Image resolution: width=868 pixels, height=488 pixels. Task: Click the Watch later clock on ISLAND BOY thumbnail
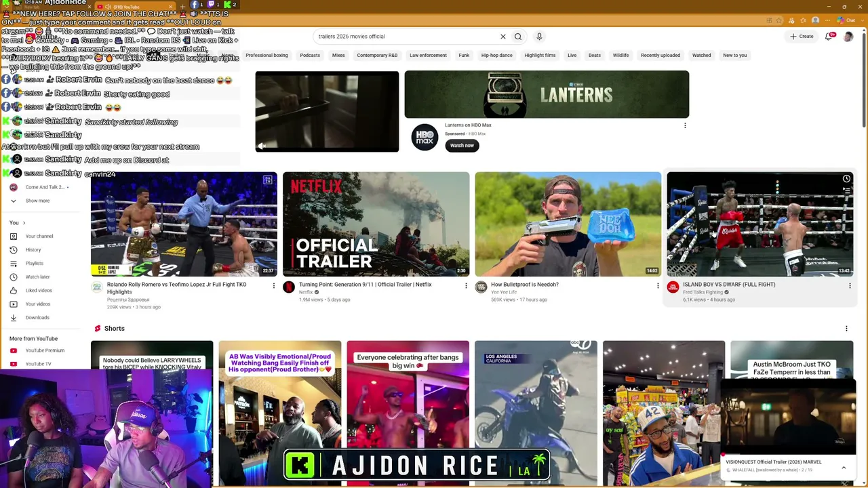coord(846,179)
